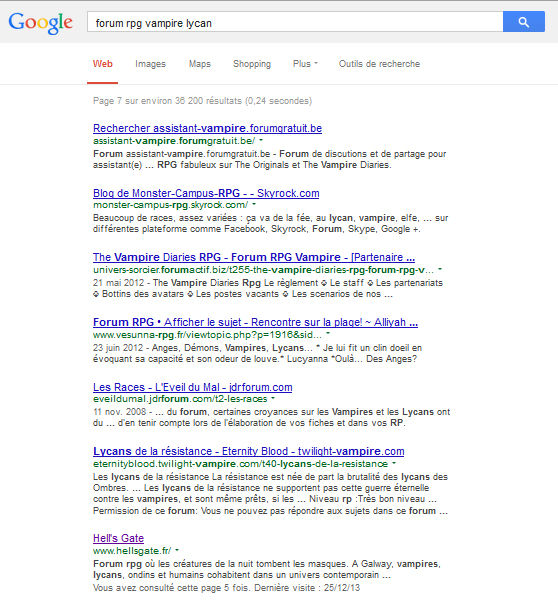558x607 pixels.
Task: Click green URL 'assistant-vampire.forumgratuit.be/'
Action: [x=174, y=141]
